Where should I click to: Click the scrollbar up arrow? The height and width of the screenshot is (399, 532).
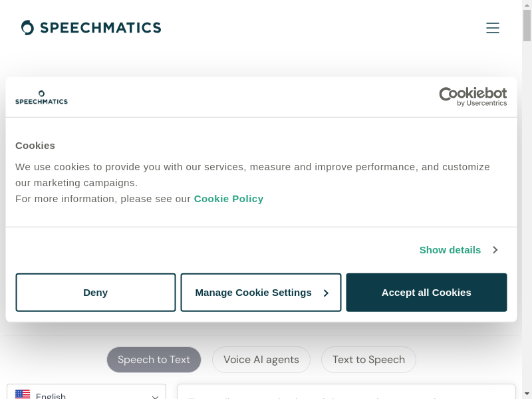527,5
